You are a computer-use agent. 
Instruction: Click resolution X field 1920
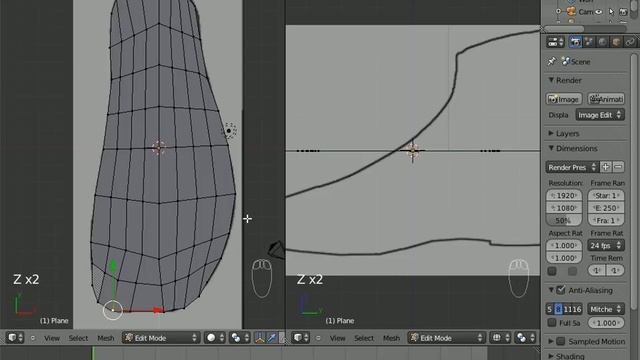(x=564, y=196)
